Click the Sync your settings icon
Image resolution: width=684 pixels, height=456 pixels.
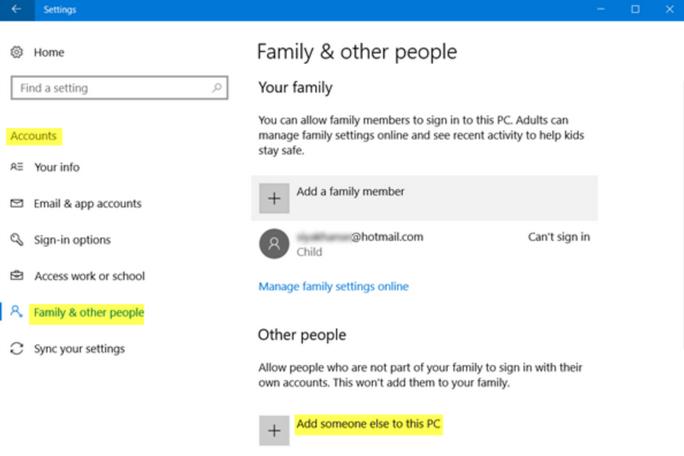click(16, 349)
